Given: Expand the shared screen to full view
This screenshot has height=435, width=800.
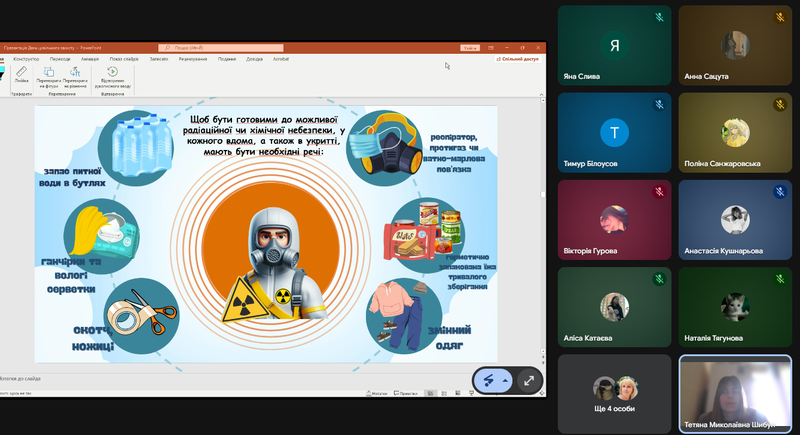Looking at the screenshot, I should click(529, 380).
